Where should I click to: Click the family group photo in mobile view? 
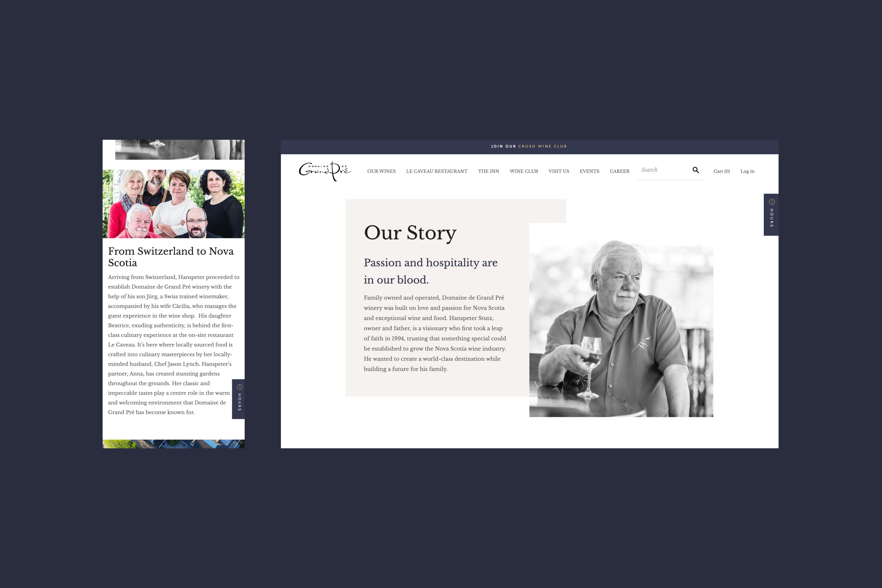click(x=174, y=204)
